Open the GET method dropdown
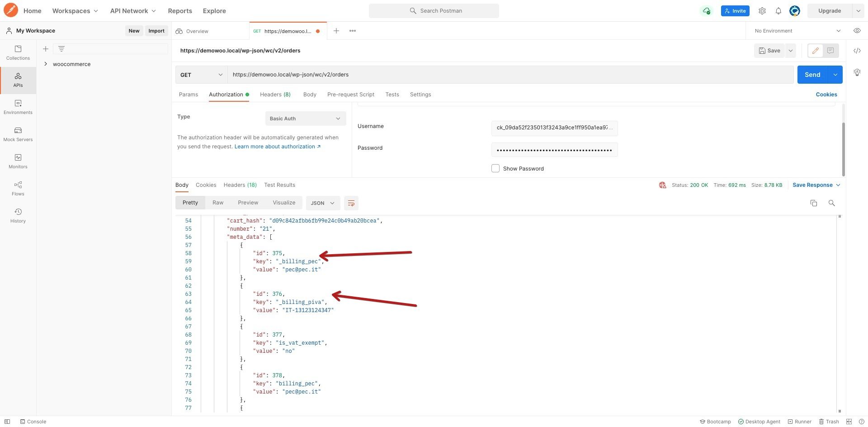The height and width of the screenshot is (427, 868). tap(202, 75)
